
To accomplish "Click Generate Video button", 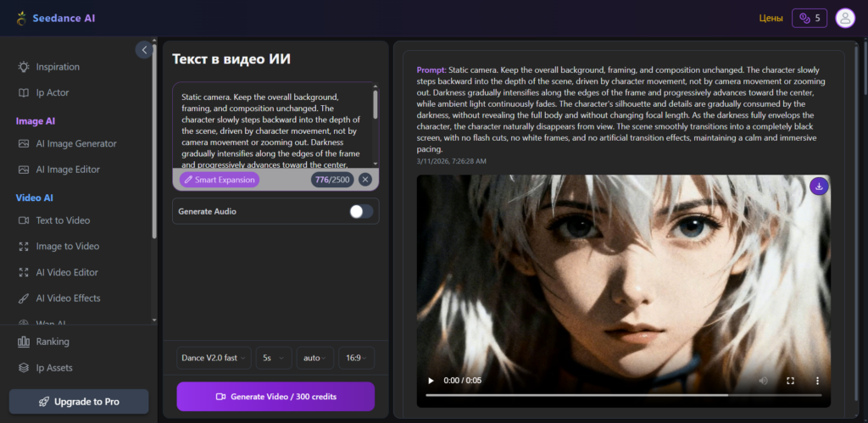I will click(x=275, y=397).
